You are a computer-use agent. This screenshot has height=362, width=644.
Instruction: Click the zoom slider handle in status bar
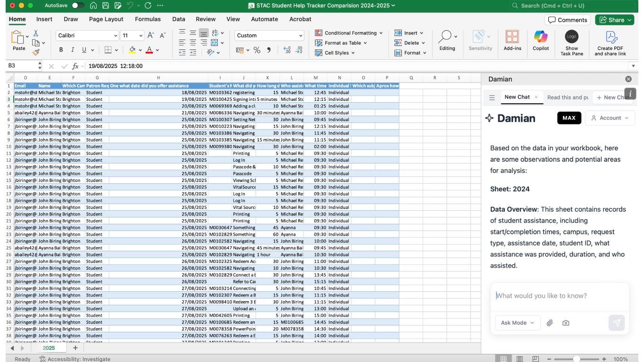tap(576, 359)
